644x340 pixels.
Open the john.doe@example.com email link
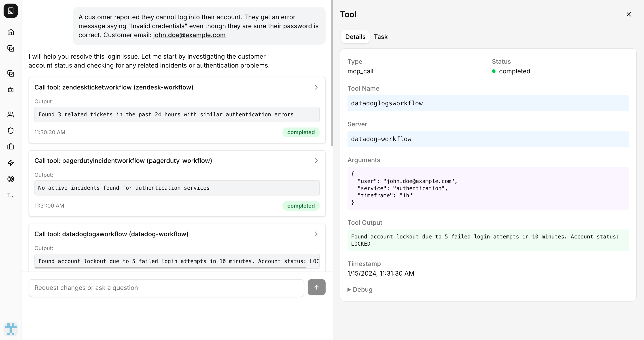(x=189, y=35)
